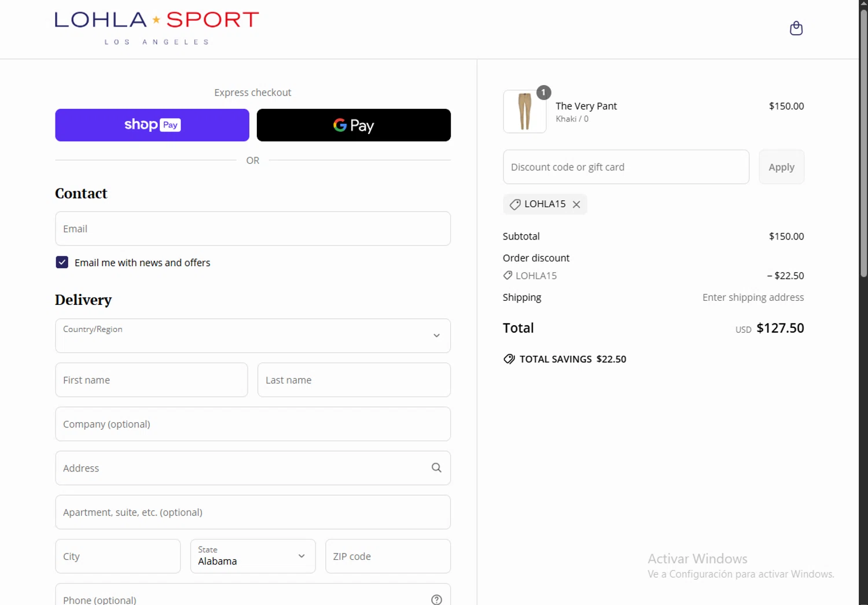The height and width of the screenshot is (605, 868).
Task: Remove the LOHLA15 discount code
Action: (576, 204)
